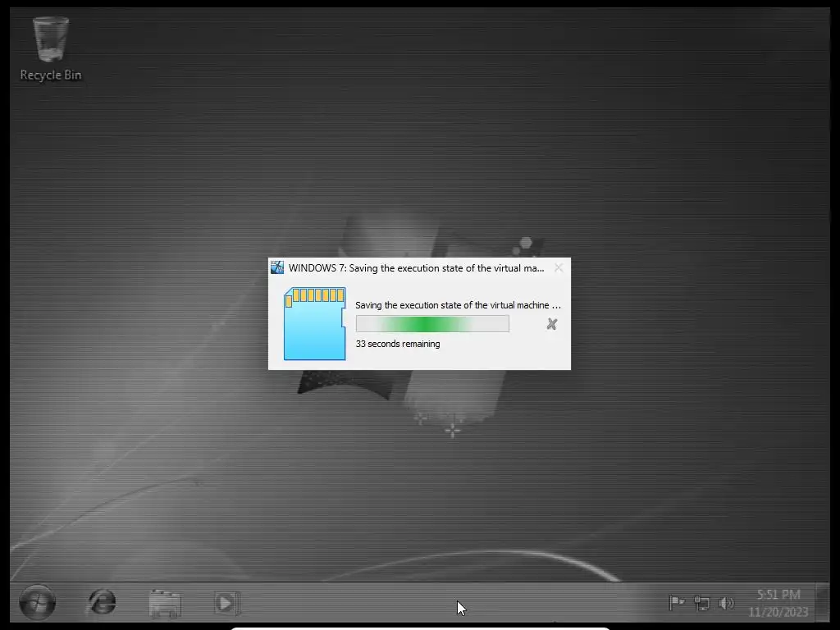This screenshot has height=630, width=840.
Task: Click the network connection tray icon
Action: (702, 603)
